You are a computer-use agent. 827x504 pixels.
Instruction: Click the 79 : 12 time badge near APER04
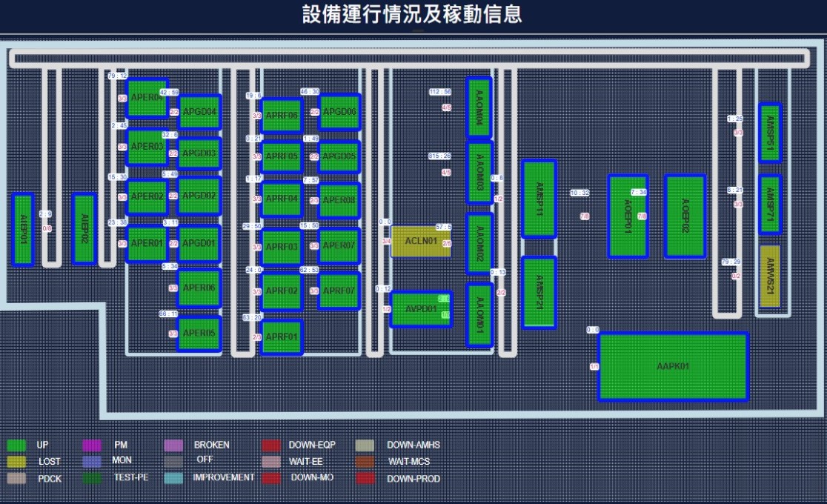(117, 76)
